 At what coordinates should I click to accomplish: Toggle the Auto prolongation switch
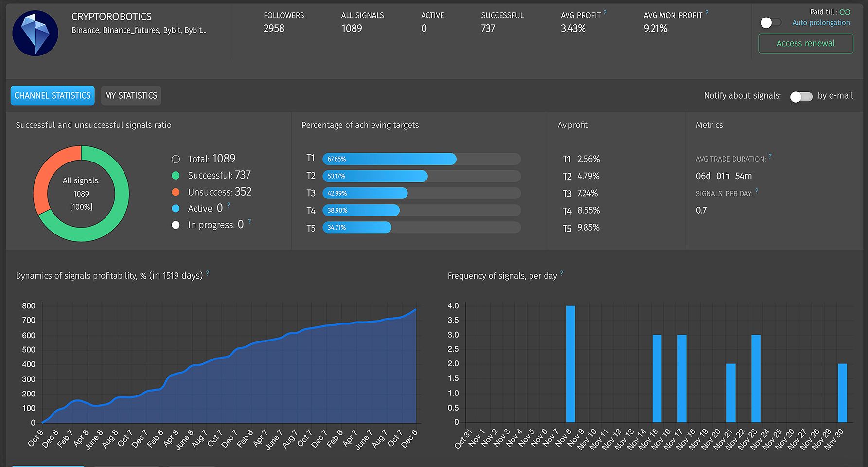(771, 22)
